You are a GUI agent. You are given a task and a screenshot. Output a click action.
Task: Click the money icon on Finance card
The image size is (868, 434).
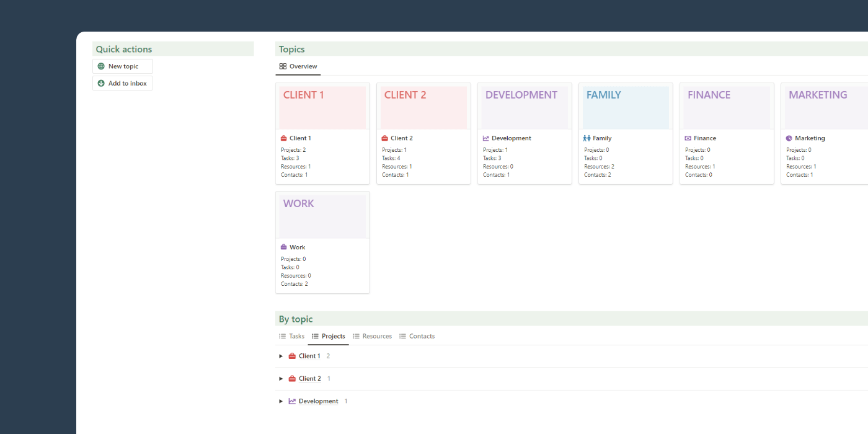[x=688, y=138]
